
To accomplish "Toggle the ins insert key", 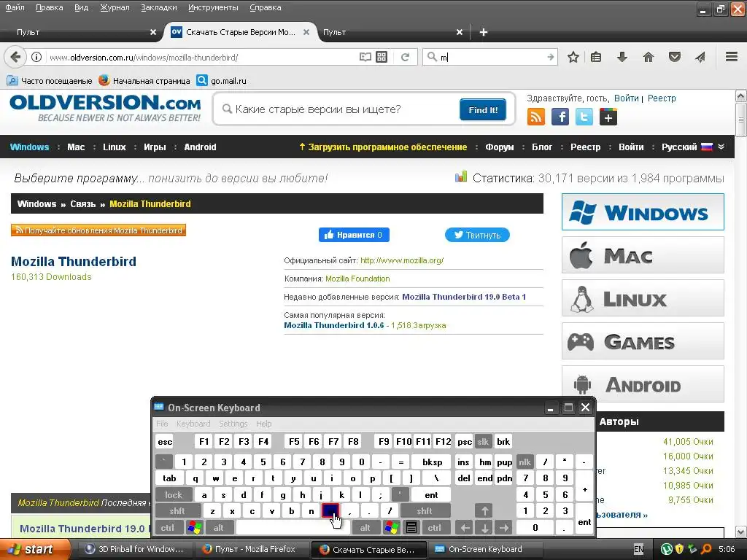I will click(x=463, y=462).
